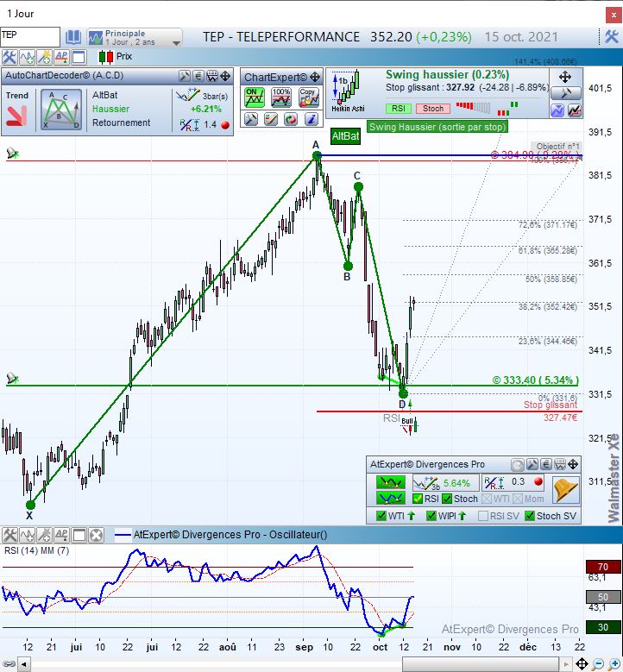The height and width of the screenshot is (672, 623).
Task: Click the R/R 0.3 ratio box in Divergences Pro
Action: (x=513, y=482)
